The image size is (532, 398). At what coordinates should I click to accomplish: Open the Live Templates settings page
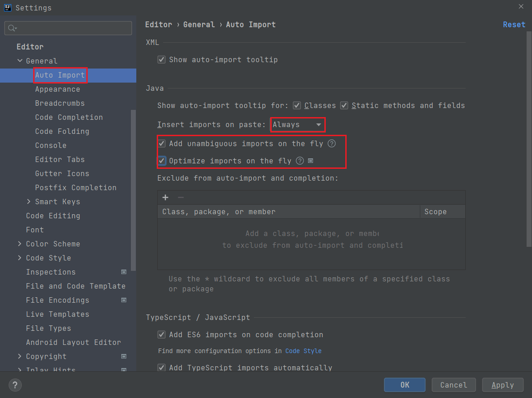tap(57, 314)
